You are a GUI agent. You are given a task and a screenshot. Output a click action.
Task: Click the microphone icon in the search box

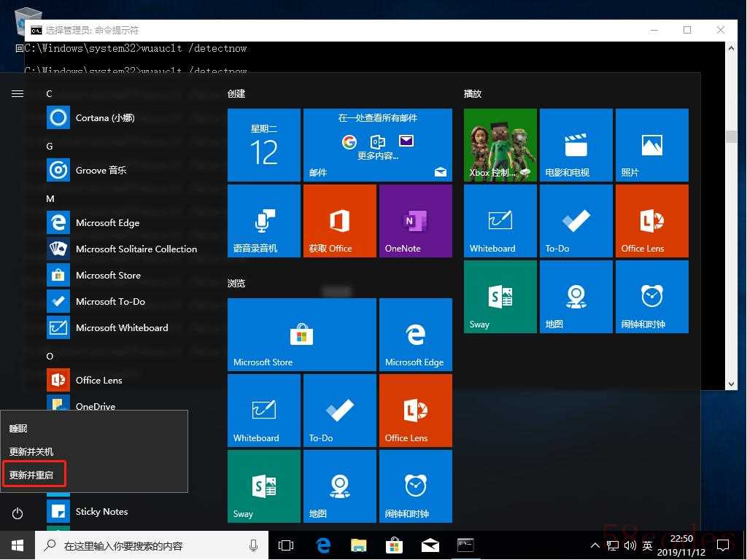(x=253, y=545)
